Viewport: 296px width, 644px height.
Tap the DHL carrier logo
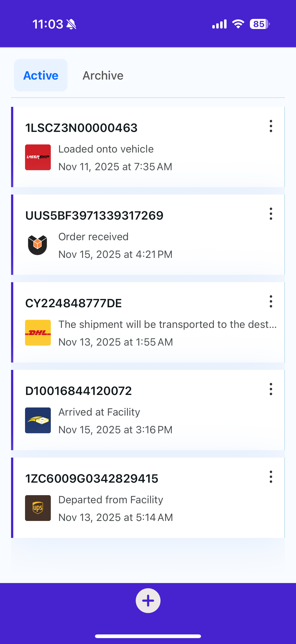point(38,333)
